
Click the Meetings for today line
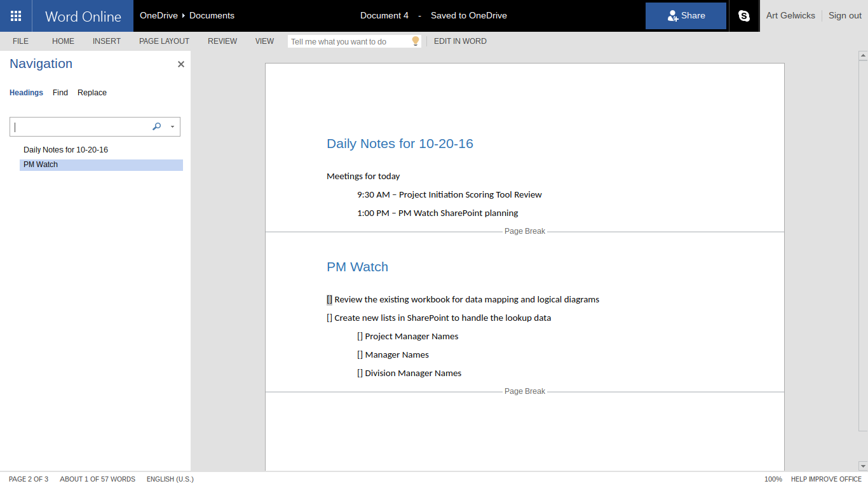[363, 177]
